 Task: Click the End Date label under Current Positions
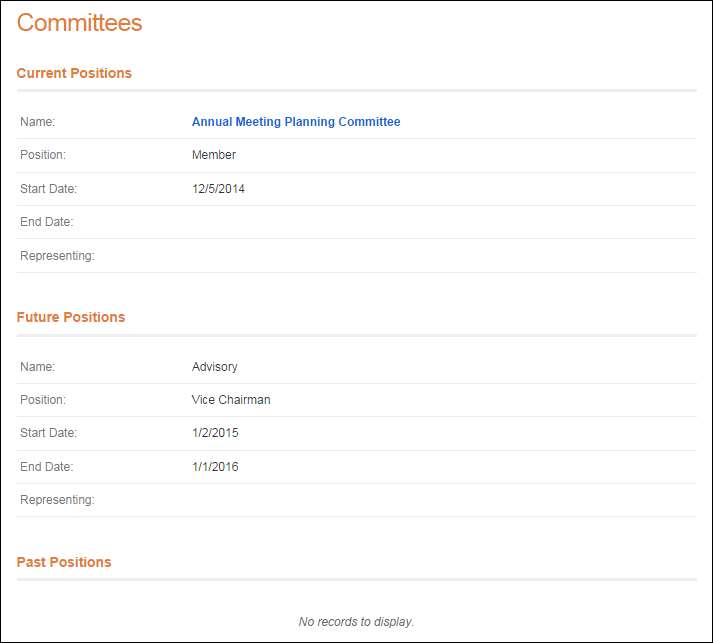47,222
